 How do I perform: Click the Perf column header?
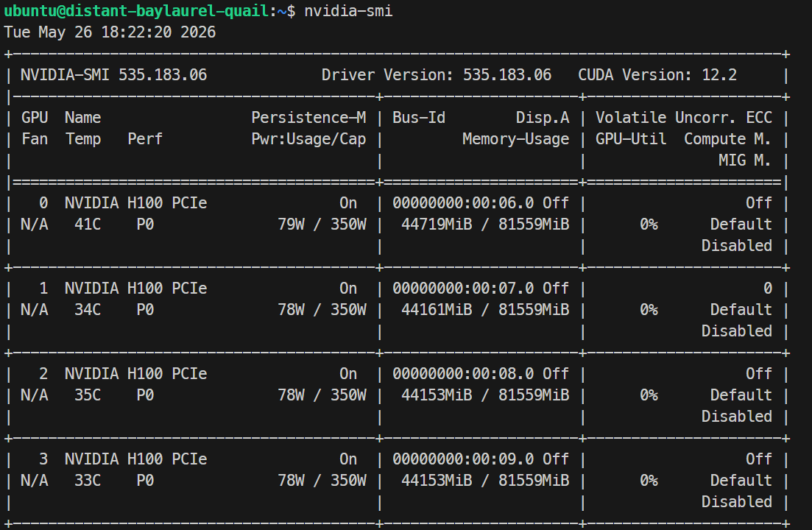[x=145, y=138]
